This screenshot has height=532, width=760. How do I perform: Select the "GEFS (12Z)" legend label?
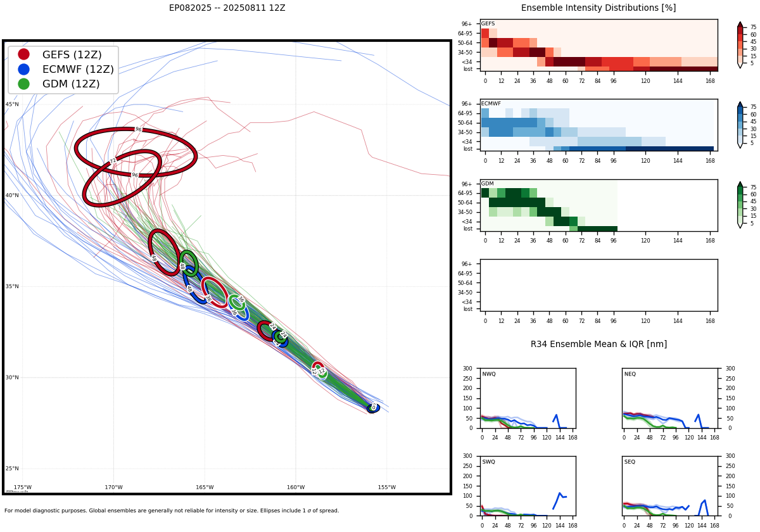tap(72, 55)
